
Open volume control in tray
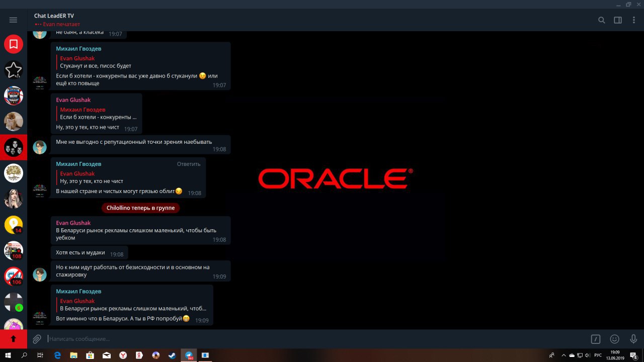[x=588, y=355]
